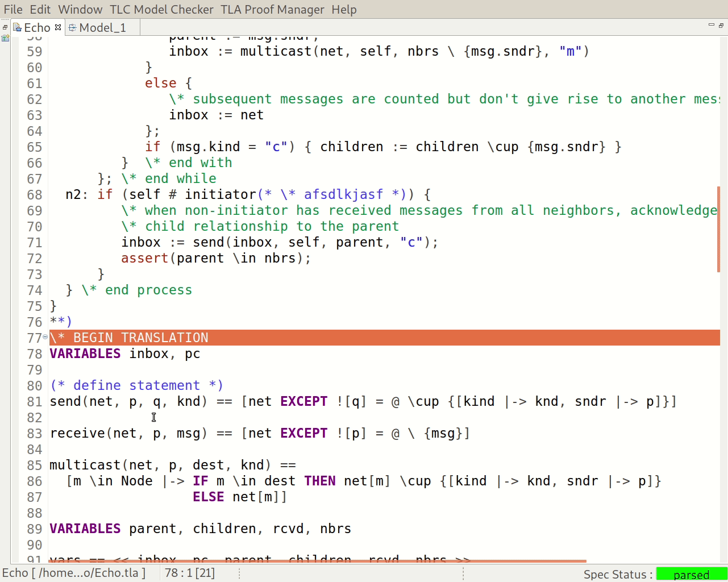Click the horizontal scrollbar thumb of the editor
The image size is (728, 582).
coord(318,561)
